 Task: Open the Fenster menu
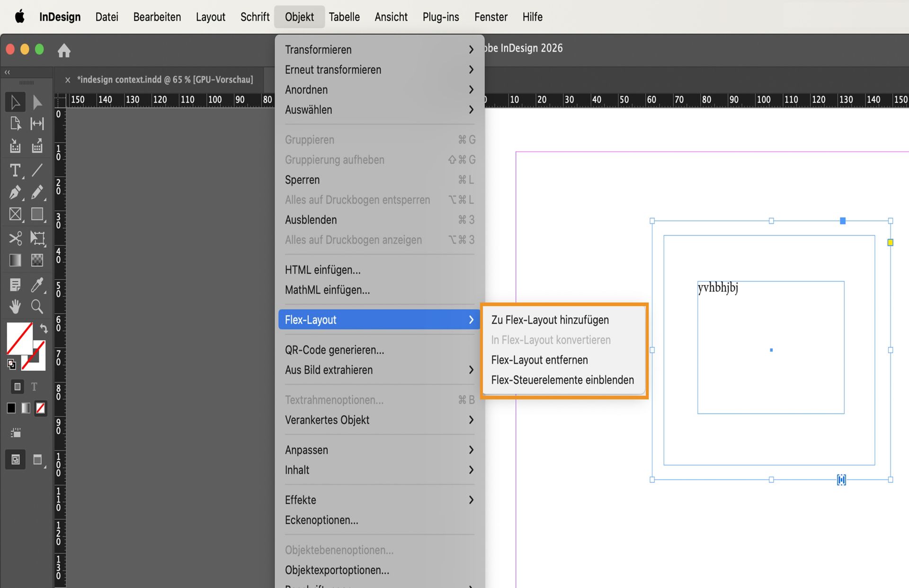490,17
